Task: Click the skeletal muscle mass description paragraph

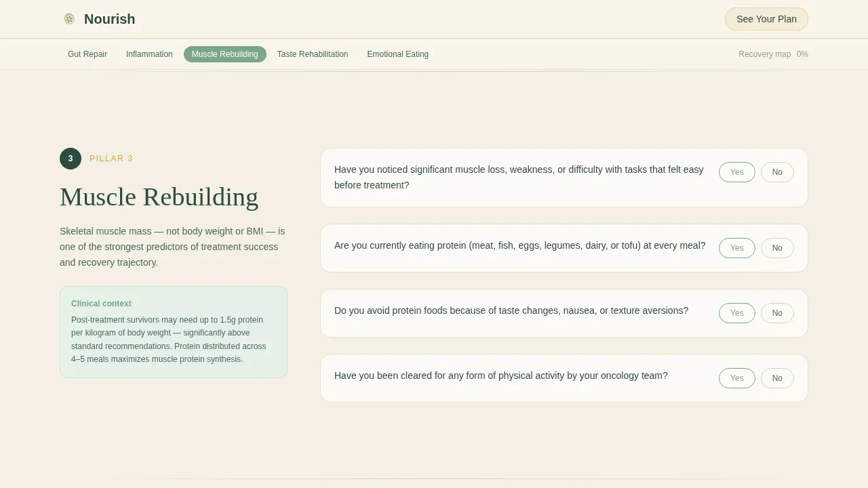Action: point(172,247)
